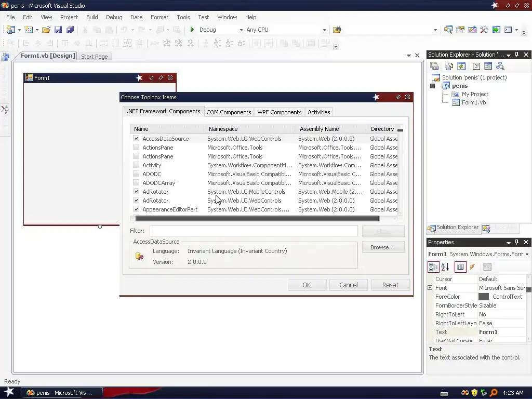Click Show All Files icon in Solution Explorer
Screen dimensions: 532x399
(449, 66)
